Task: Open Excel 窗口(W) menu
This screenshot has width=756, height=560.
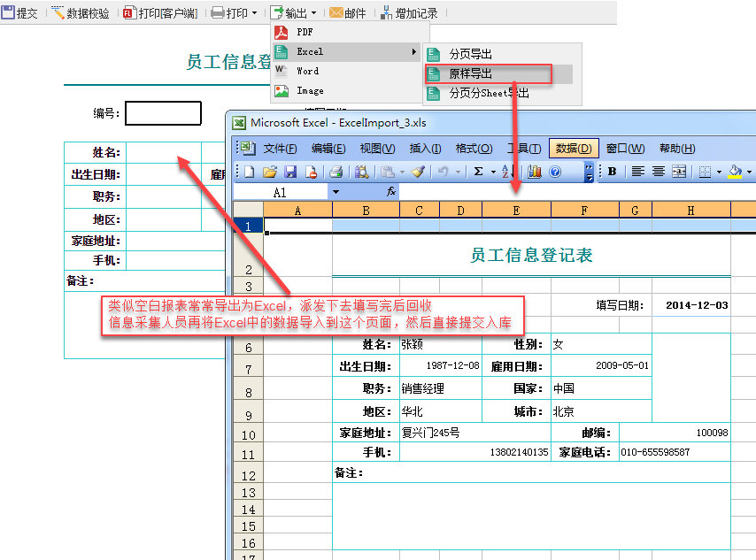Action: pos(625,149)
